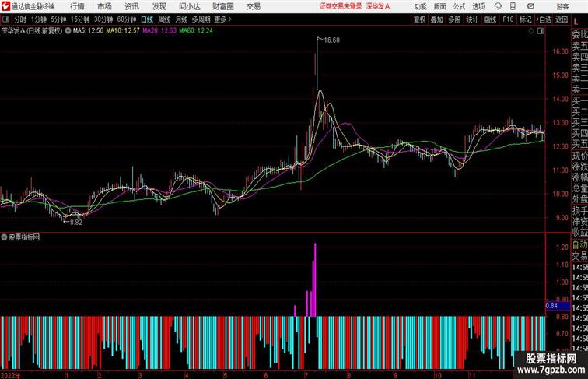Click the 叠加 overlay button
This screenshot has height=379, width=588.
point(436,19)
